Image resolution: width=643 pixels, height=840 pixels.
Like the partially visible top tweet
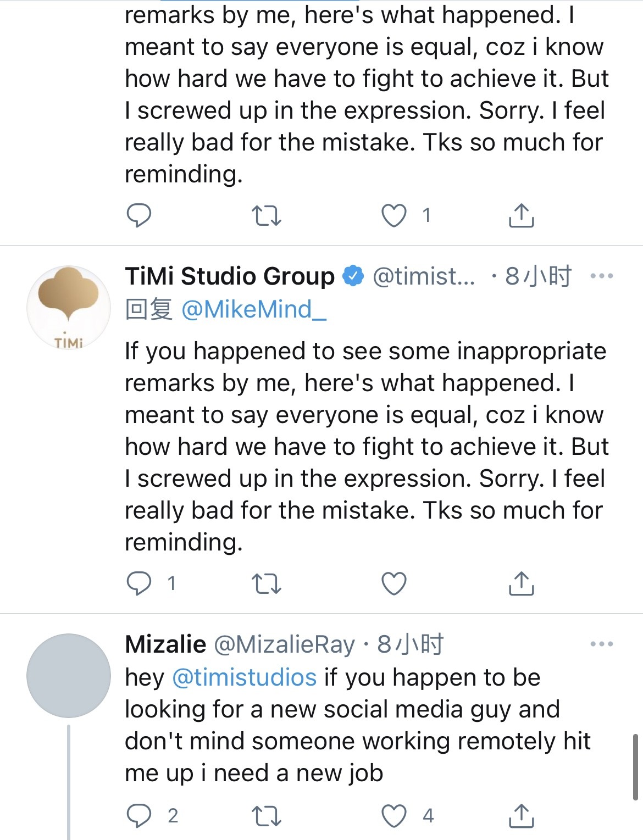coord(393,215)
